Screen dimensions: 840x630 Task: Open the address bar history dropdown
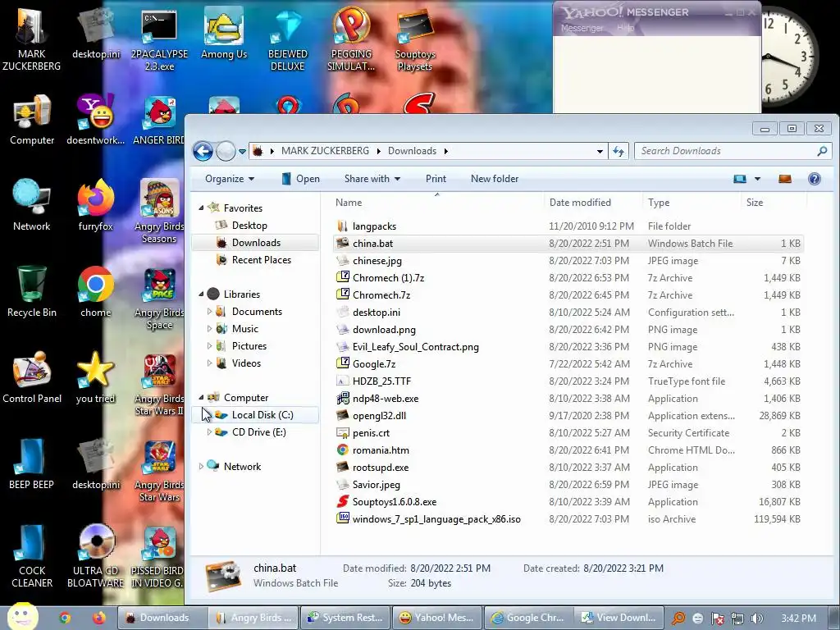tap(600, 152)
